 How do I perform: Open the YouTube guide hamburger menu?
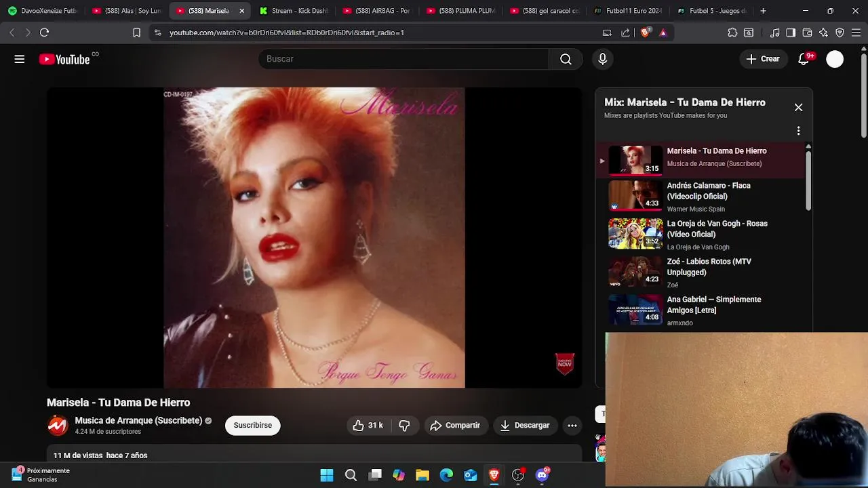click(x=20, y=59)
